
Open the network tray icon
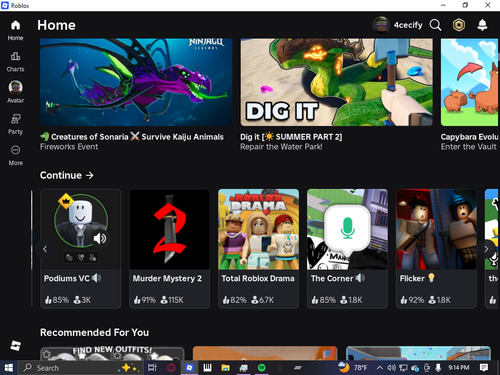(403, 368)
